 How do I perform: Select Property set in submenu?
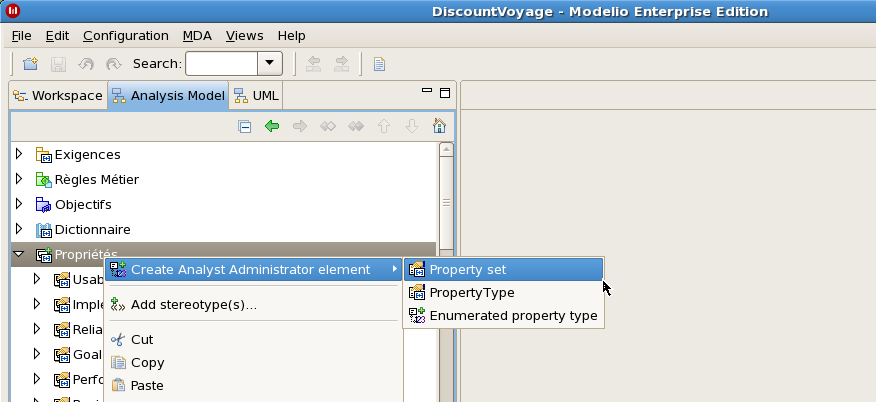[x=503, y=270]
